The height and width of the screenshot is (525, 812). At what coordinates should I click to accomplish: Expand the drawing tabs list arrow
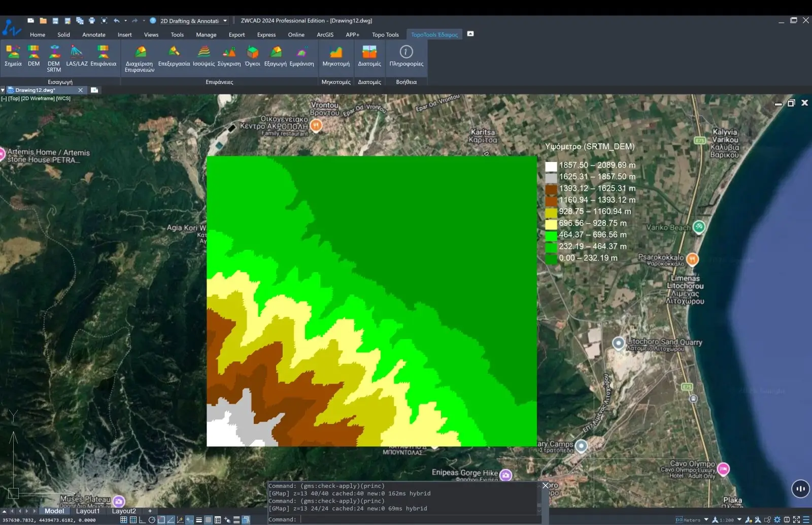coord(3,90)
